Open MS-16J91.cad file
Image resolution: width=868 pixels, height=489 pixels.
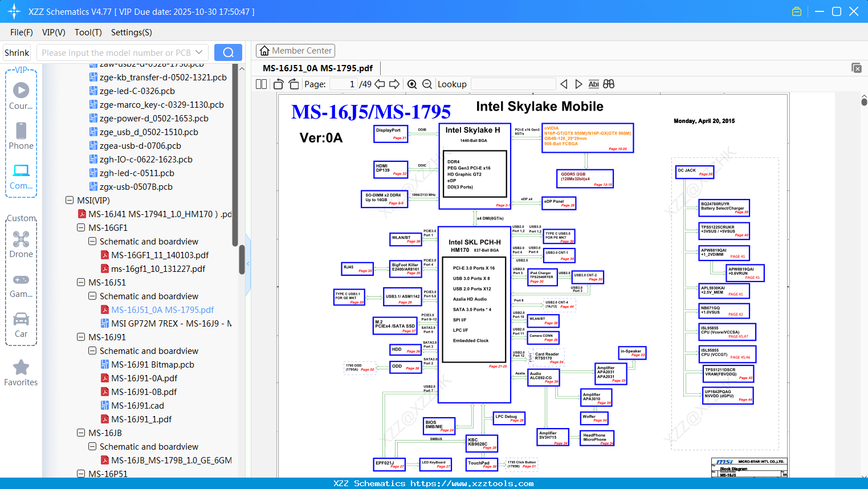pos(137,406)
